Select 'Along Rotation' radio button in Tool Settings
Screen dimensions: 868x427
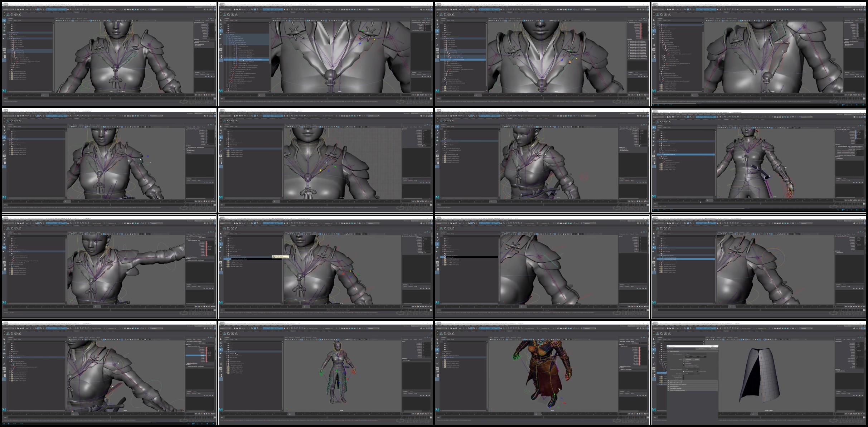coord(683,372)
